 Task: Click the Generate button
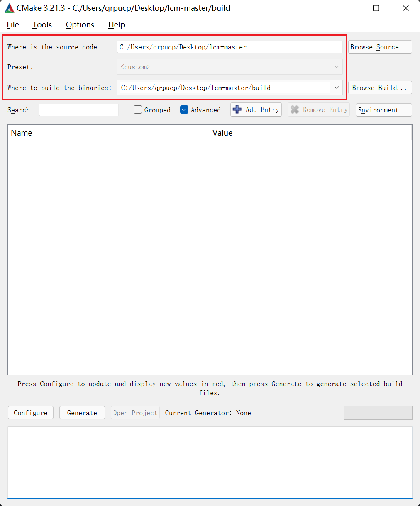pos(82,413)
